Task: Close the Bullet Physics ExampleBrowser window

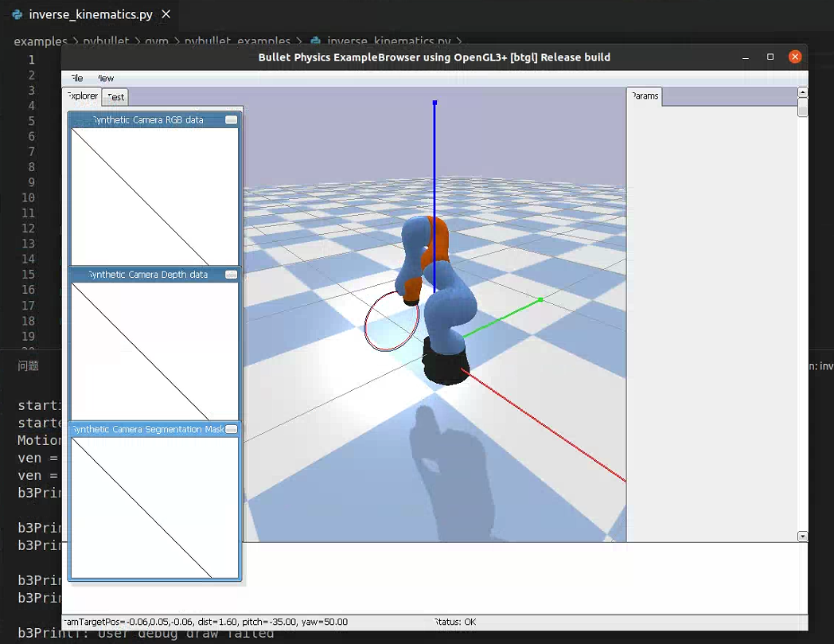Action: [x=795, y=57]
